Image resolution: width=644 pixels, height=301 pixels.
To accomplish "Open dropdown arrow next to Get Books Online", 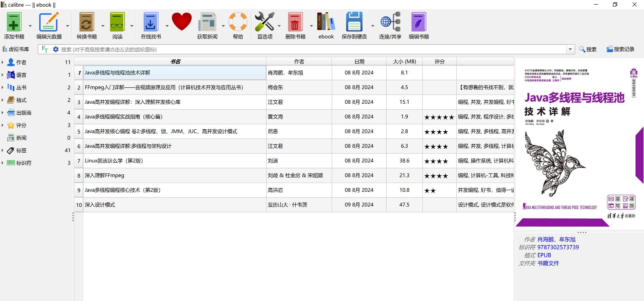I will pos(167,26).
